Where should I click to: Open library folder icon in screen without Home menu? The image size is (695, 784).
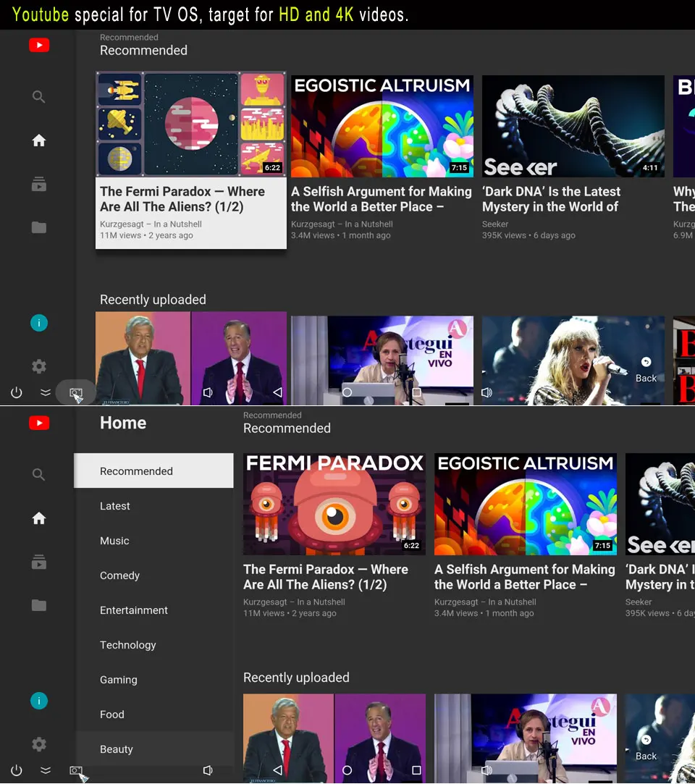coord(39,227)
